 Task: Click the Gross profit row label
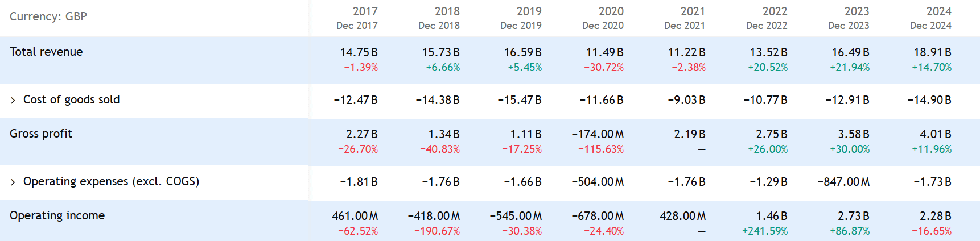tap(41, 134)
